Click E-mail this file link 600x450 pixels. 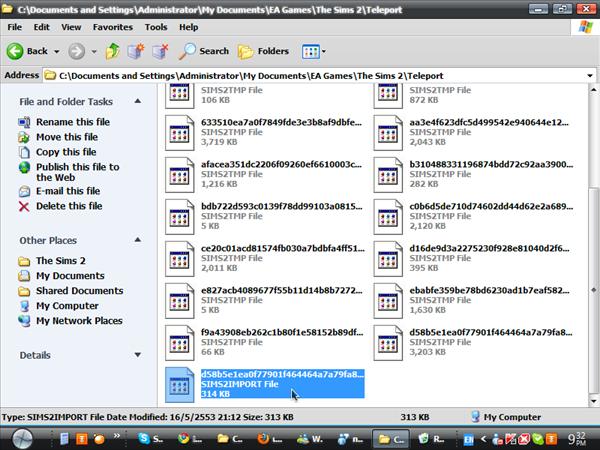pyautogui.click(x=68, y=191)
